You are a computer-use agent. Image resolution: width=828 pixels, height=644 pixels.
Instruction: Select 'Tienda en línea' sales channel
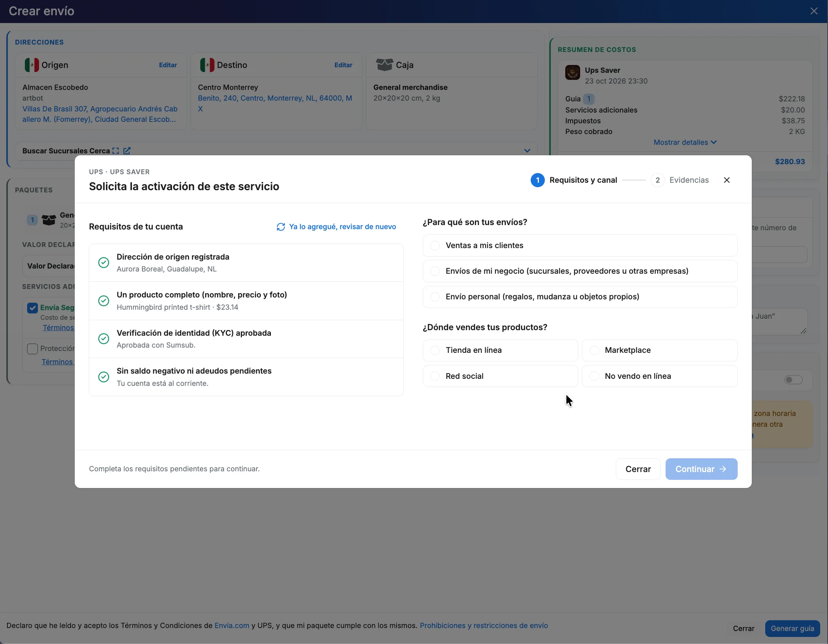[x=500, y=351]
